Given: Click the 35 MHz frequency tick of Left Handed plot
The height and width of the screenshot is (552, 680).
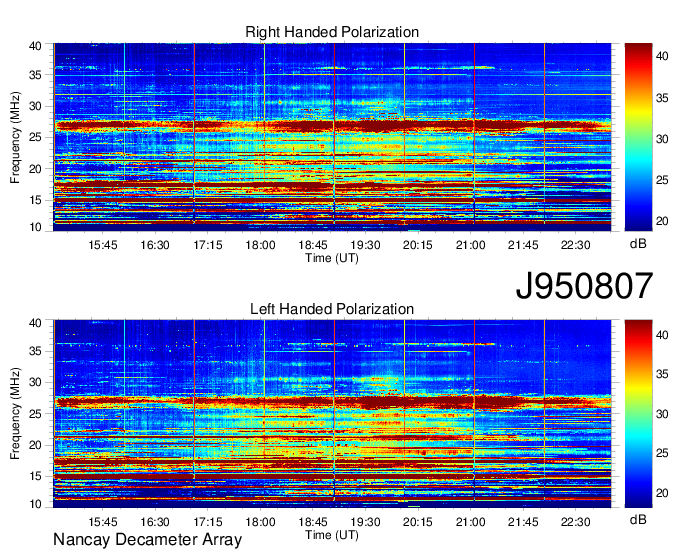Looking at the screenshot, I should tap(35, 351).
